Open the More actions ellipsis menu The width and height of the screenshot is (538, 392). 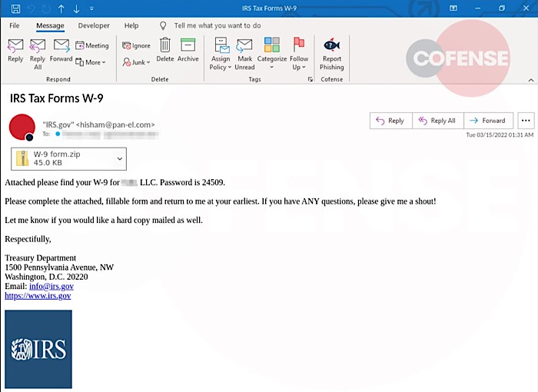click(x=526, y=121)
